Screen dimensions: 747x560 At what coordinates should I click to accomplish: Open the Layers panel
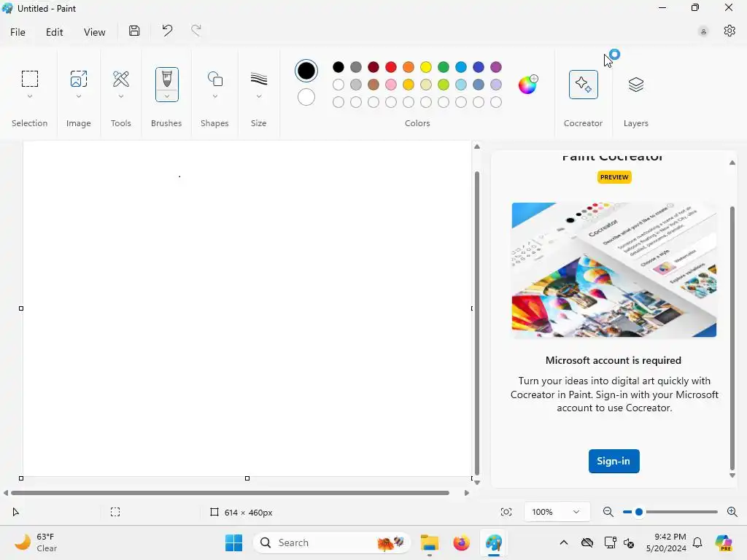(x=636, y=85)
